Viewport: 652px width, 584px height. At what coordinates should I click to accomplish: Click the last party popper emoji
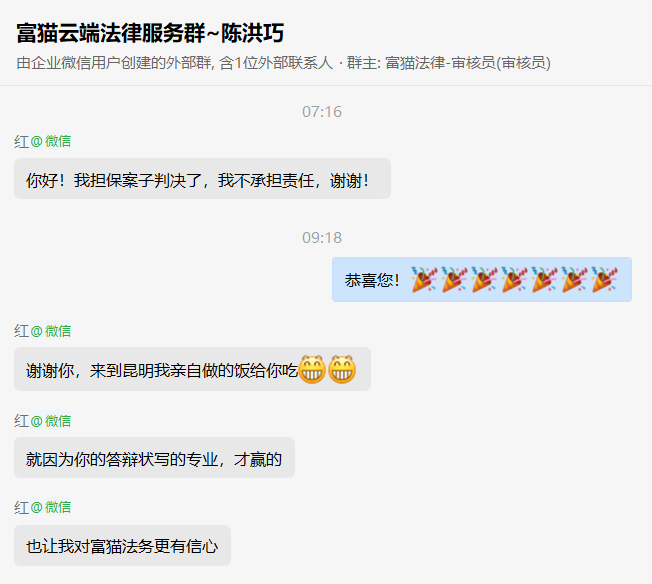tap(604, 279)
